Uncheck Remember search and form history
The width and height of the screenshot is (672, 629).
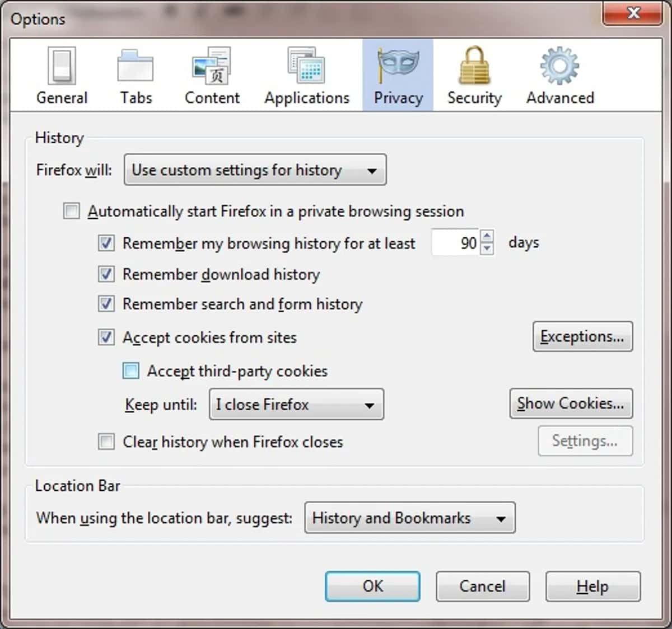coord(106,304)
